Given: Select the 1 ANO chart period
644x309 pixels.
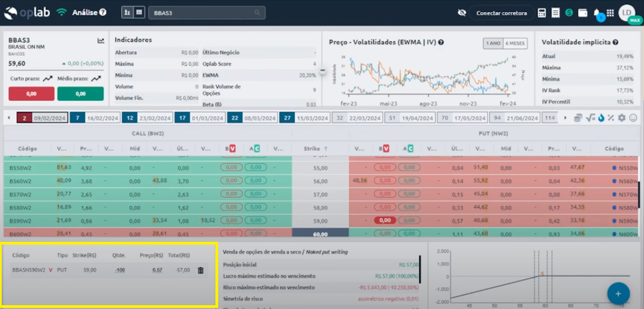Looking at the screenshot, I should 493,44.
